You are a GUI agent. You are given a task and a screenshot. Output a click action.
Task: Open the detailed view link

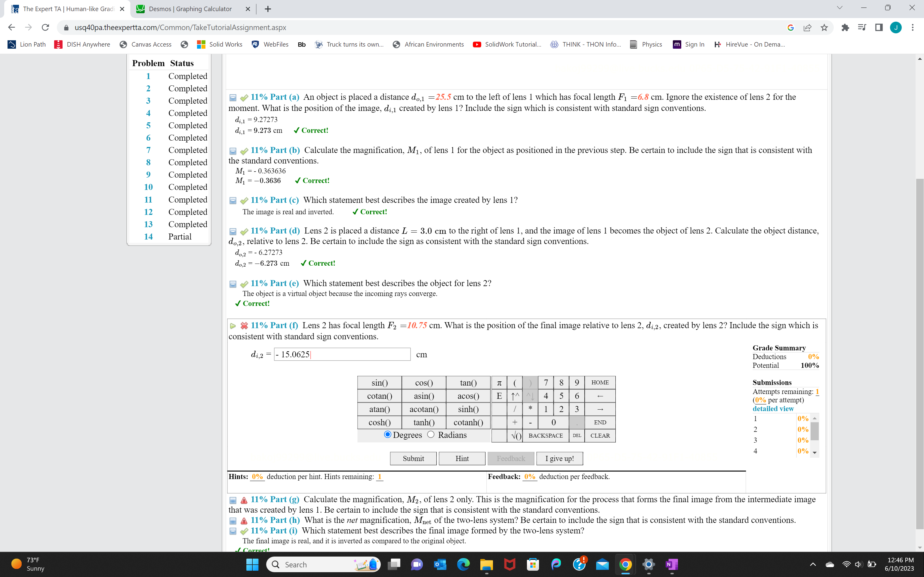point(773,408)
